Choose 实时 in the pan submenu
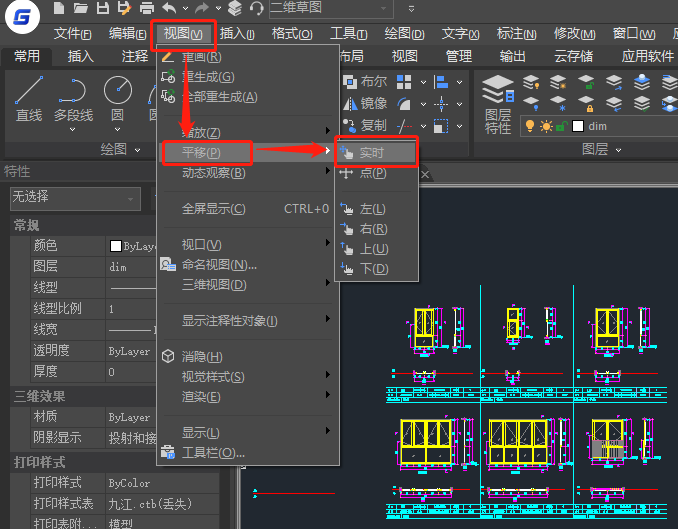The width and height of the screenshot is (678, 529). pos(371,152)
